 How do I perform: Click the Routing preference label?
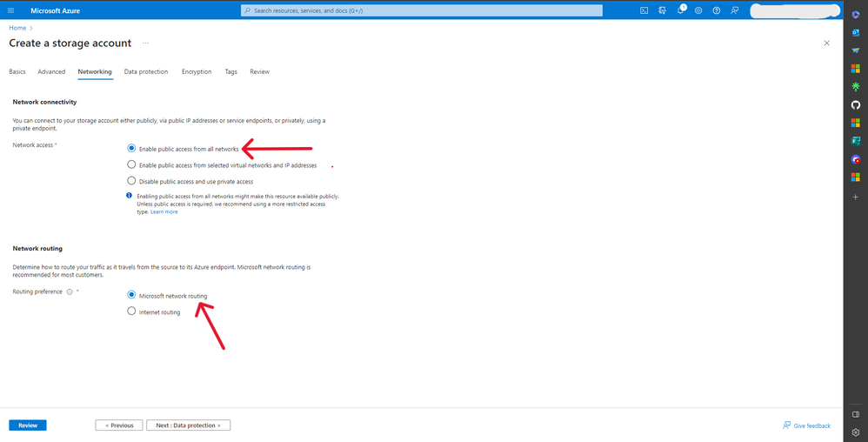click(37, 291)
